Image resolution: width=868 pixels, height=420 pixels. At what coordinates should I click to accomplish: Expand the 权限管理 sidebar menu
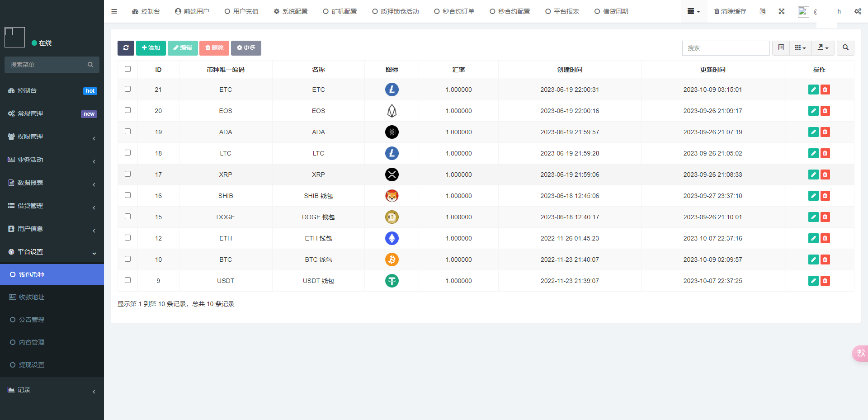(x=52, y=137)
